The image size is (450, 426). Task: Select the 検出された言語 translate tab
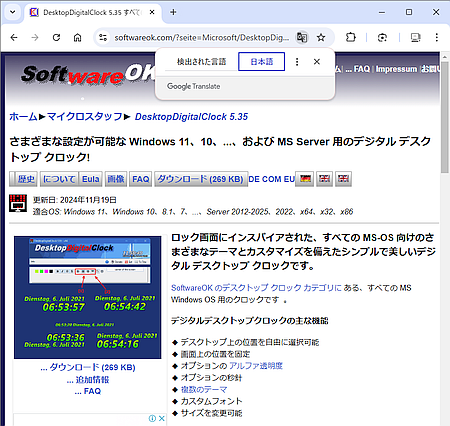tap(201, 62)
